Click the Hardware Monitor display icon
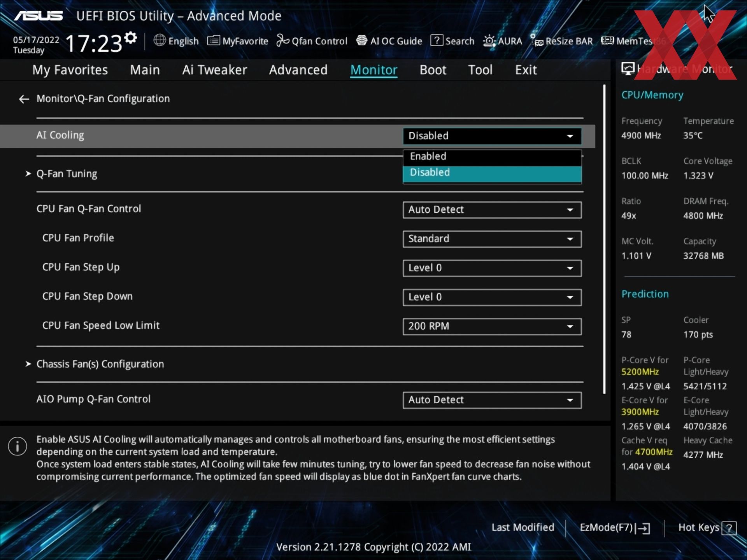The height and width of the screenshot is (560, 747). tap(628, 69)
